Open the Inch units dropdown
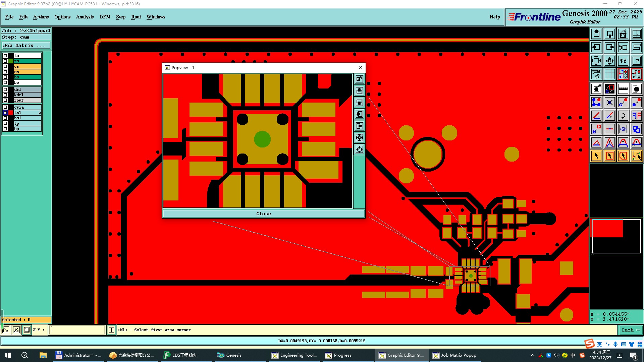 tap(631, 330)
